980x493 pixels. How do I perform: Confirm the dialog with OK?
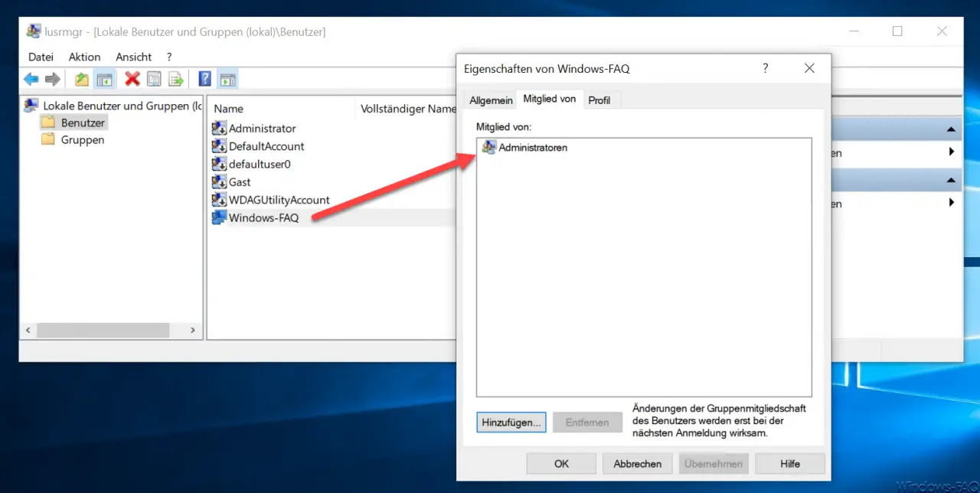tap(562, 463)
